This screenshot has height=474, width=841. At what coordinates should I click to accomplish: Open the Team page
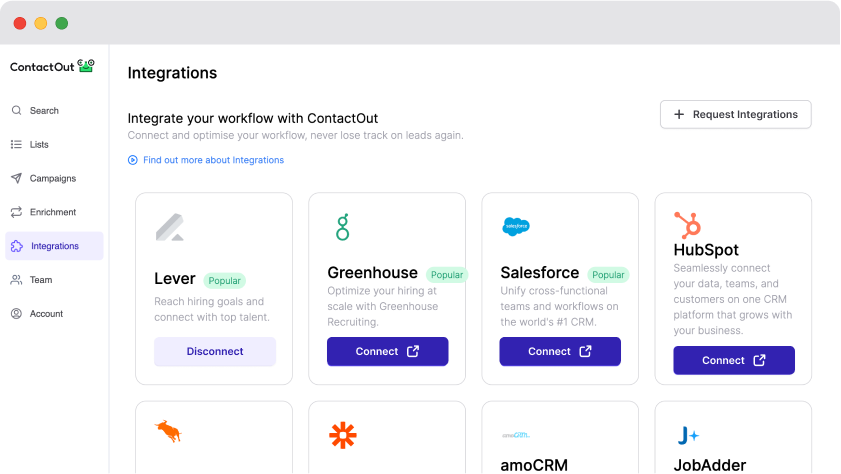pyautogui.click(x=41, y=280)
